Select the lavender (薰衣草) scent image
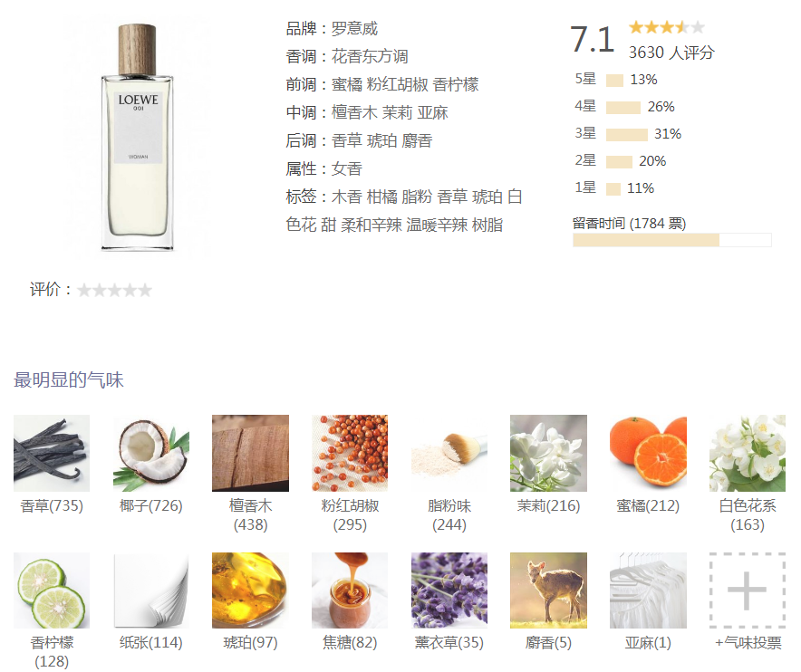Viewport: 801px width, 672px height. click(x=449, y=590)
